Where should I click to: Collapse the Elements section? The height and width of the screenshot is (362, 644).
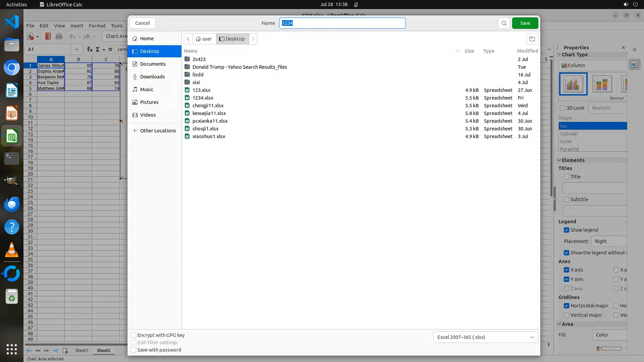pos(559,160)
